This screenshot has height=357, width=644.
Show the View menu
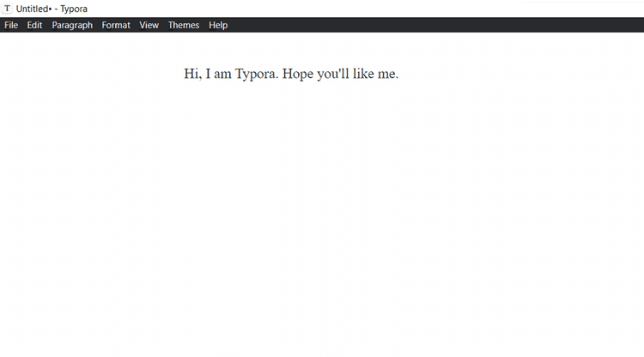(x=149, y=25)
